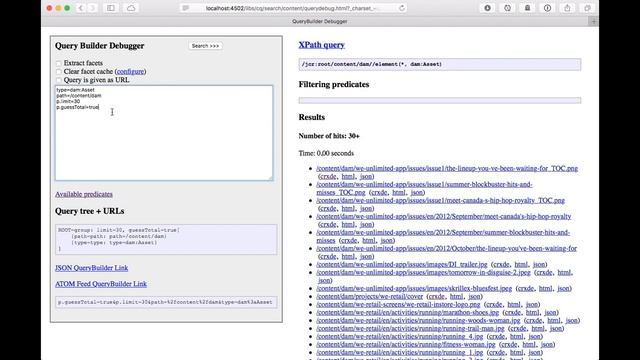This screenshot has height=360, width=640.
Task: Click the Time: 0.00 seconds text
Action: coord(326,153)
